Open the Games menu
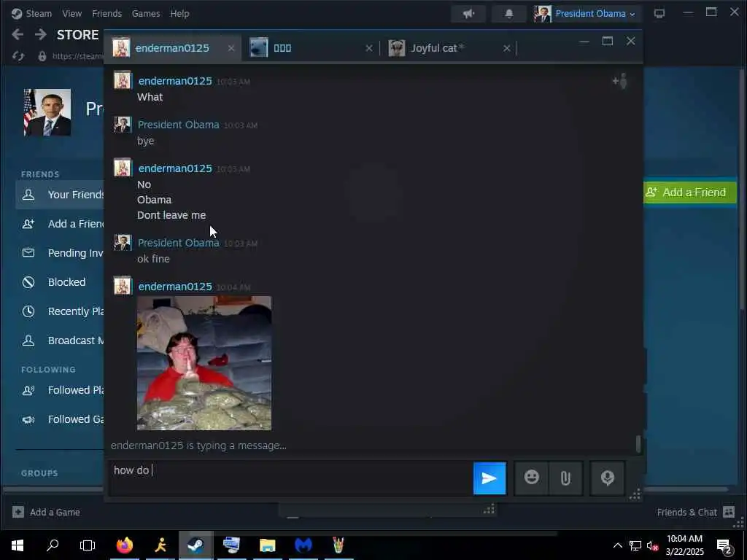This screenshot has width=747, height=560. [146, 13]
